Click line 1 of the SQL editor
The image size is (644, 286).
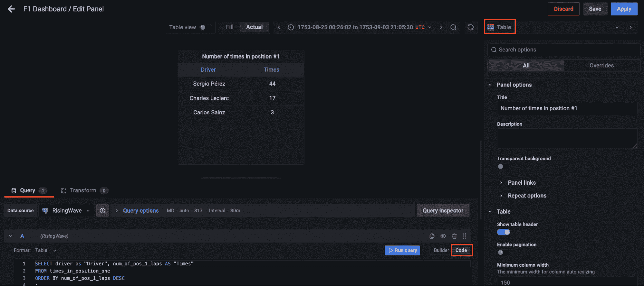114,264
